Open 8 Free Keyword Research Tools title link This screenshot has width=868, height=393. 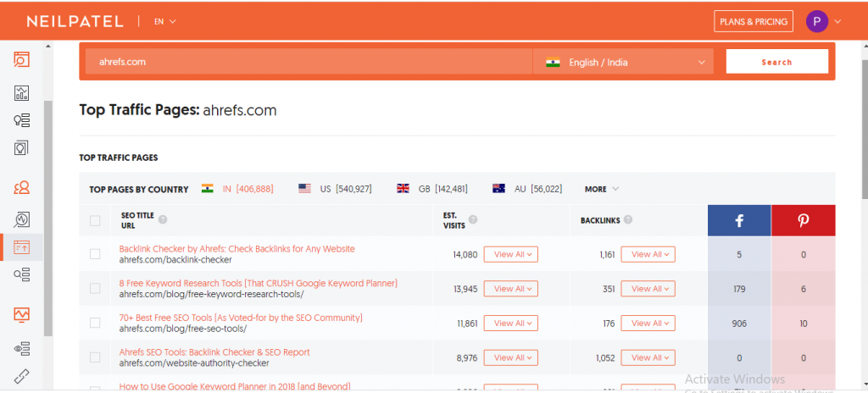pos(259,284)
